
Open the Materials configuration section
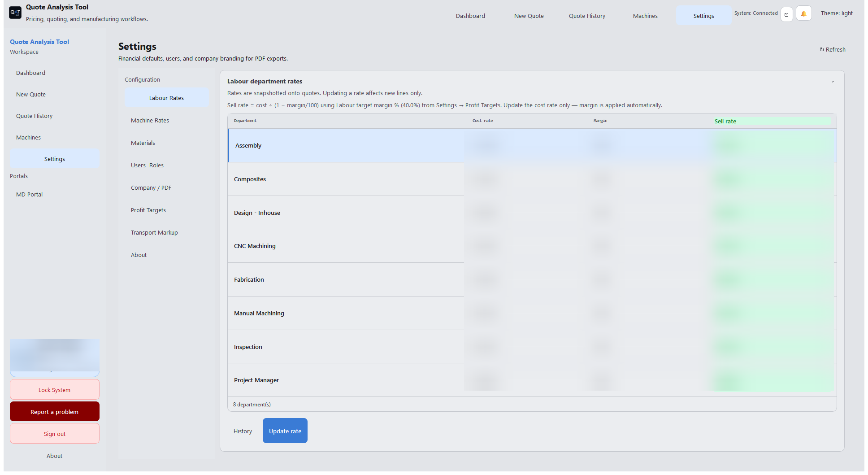pyautogui.click(x=167, y=143)
